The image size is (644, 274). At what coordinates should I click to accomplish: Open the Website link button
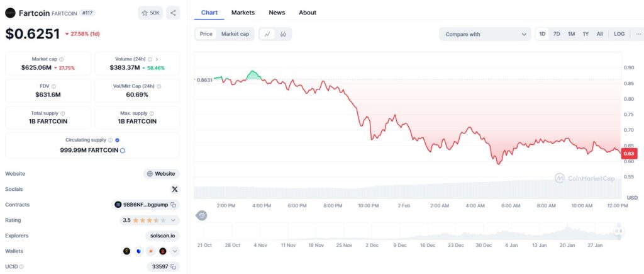[161, 174]
